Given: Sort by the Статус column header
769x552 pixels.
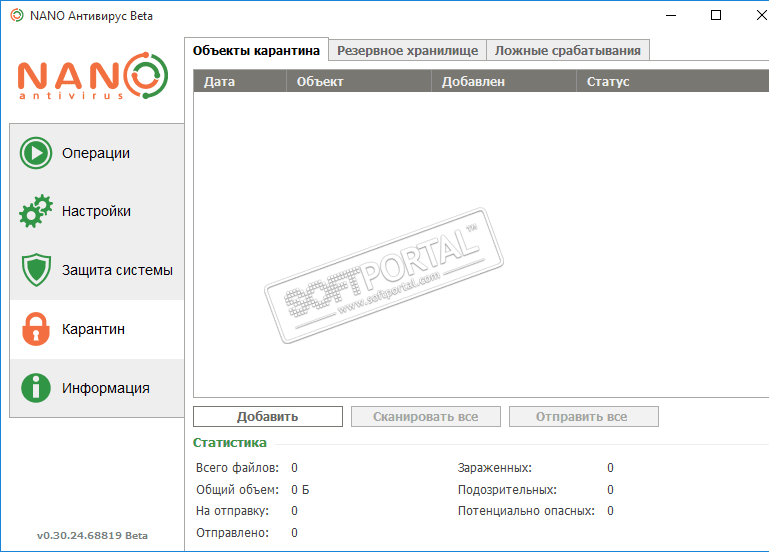Looking at the screenshot, I should click(673, 81).
